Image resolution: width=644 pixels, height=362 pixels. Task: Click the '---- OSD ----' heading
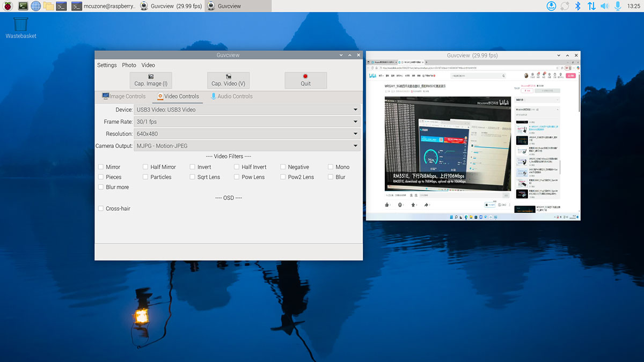(229, 198)
